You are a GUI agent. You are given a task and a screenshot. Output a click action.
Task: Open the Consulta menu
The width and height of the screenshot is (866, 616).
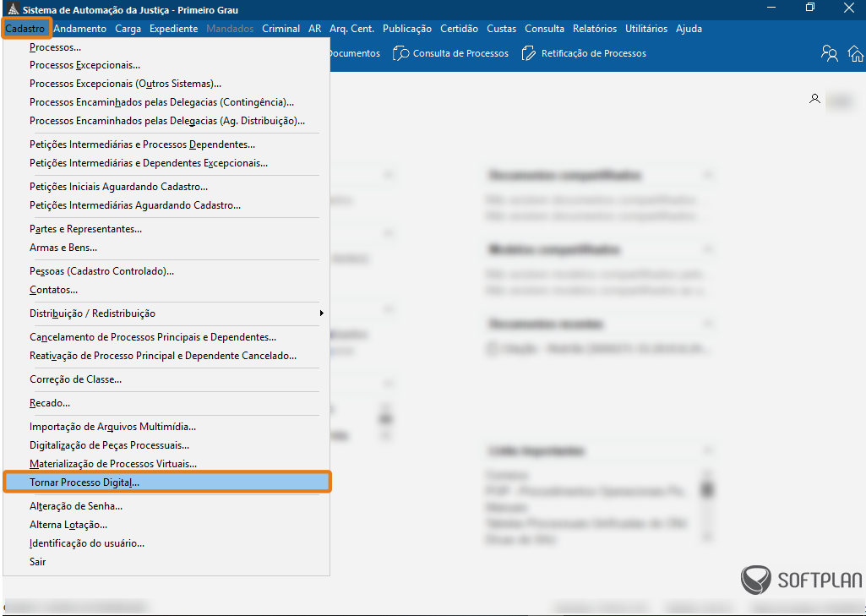pyautogui.click(x=544, y=28)
